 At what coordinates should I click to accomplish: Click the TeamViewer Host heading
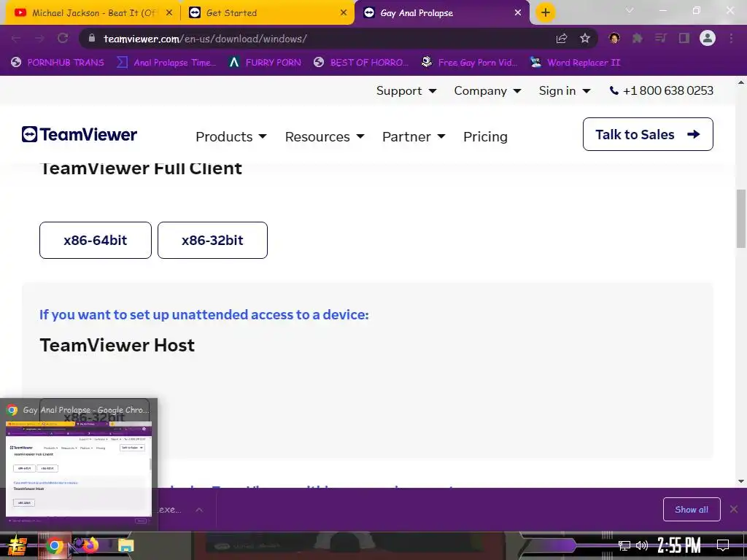pos(117,345)
